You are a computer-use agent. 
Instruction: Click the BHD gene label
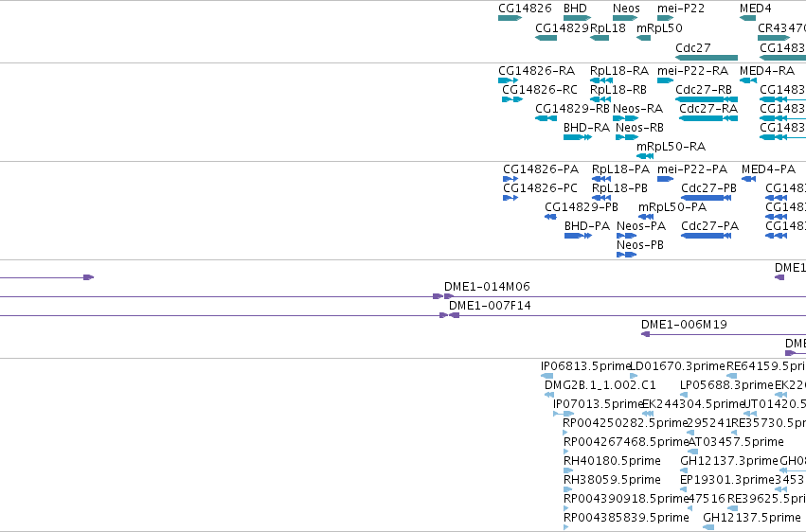(575, 9)
